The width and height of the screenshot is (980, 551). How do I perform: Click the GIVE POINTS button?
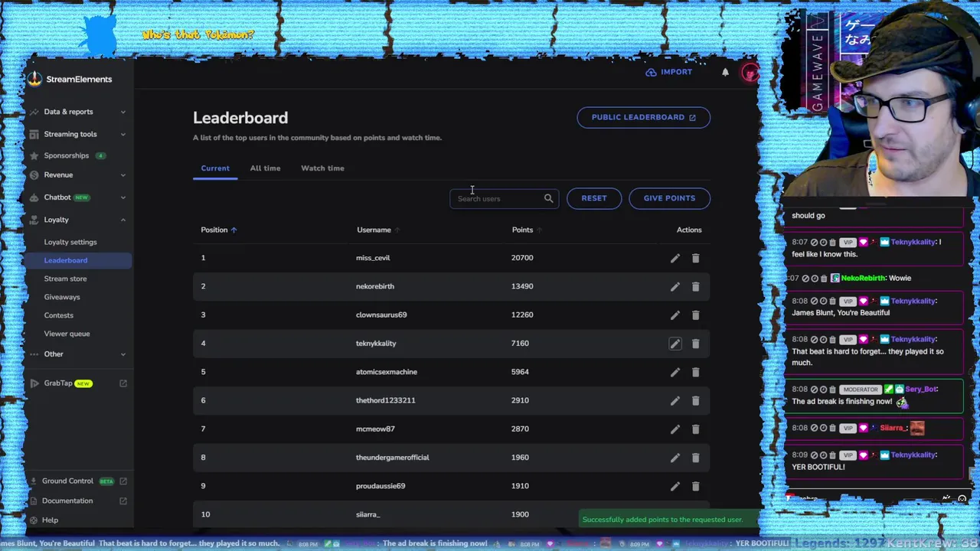click(669, 198)
